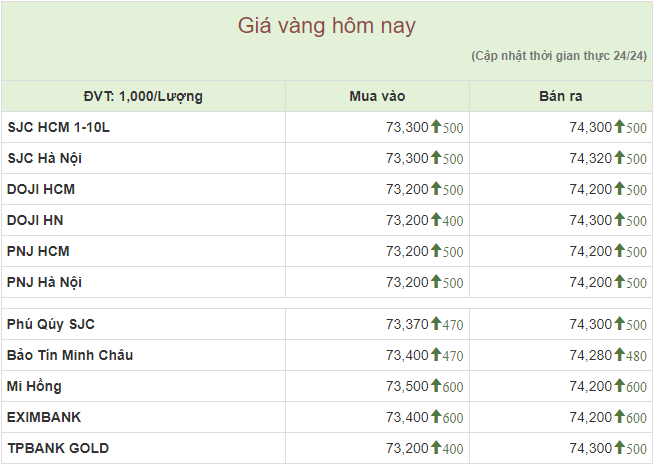Click the 600 change in Mi Hồng sell cell
The height and width of the screenshot is (468, 656).
point(637,387)
